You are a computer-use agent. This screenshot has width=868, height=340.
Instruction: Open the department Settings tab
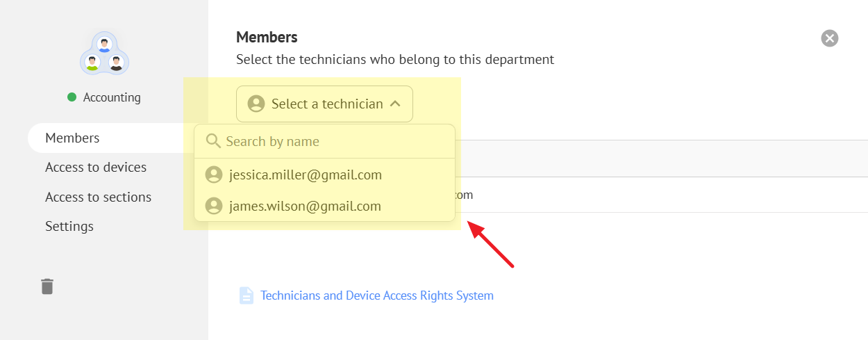pos(69,227)
